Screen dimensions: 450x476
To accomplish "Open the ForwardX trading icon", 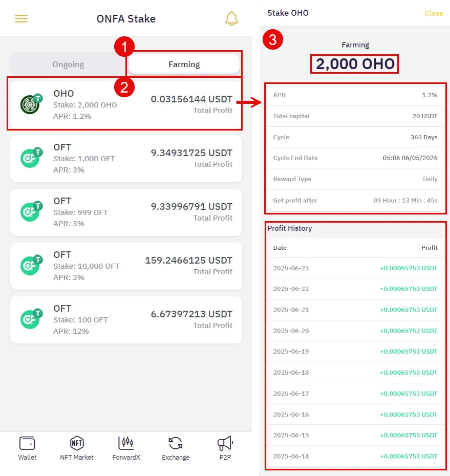I will click(126, 443).
